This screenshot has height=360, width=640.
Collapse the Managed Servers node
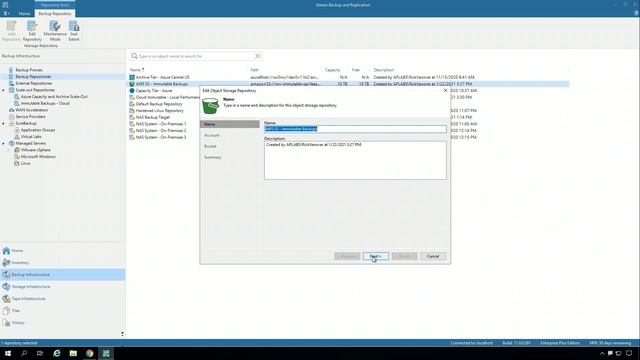point(3,143)
